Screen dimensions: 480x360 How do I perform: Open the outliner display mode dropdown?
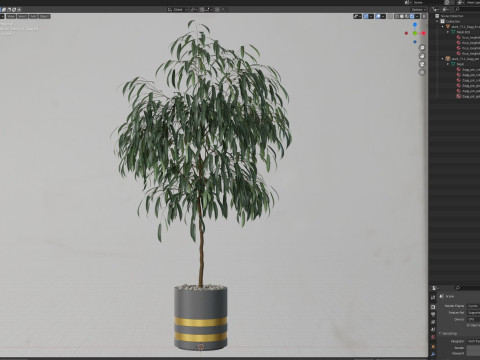pyautogui.click(x=435, y=9)
